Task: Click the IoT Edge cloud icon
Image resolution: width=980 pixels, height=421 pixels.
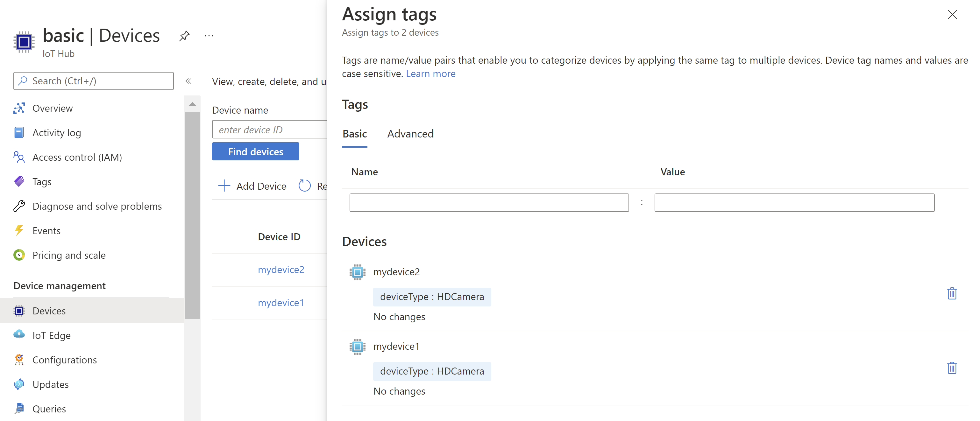Action: click(x=18, y=335)
